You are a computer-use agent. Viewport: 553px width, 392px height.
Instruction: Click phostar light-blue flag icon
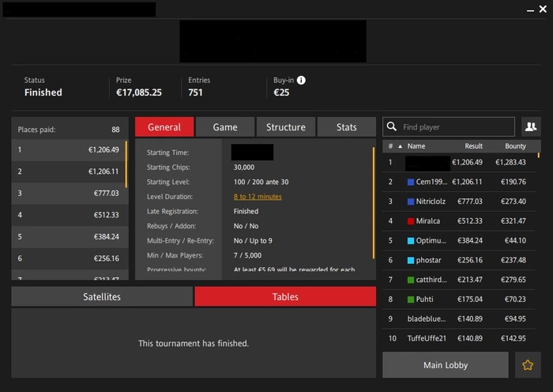[411, 260]
